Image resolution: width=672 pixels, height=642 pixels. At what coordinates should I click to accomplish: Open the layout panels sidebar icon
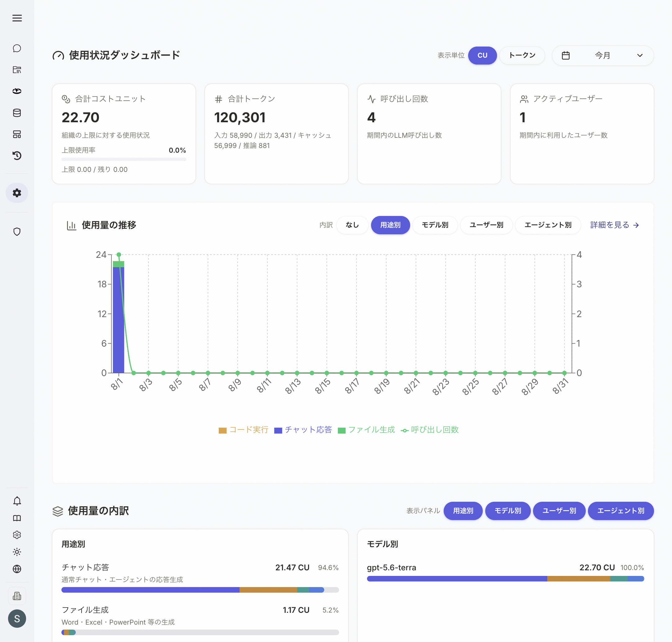pyautogui.click(x=17, y=134)
